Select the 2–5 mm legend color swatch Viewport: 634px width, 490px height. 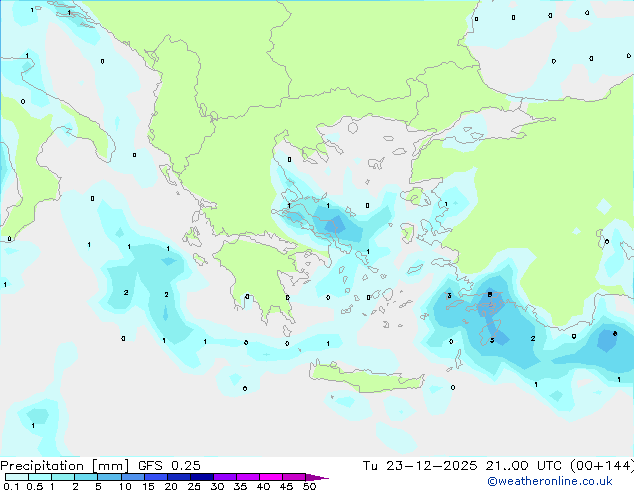[x=86, y=477]
